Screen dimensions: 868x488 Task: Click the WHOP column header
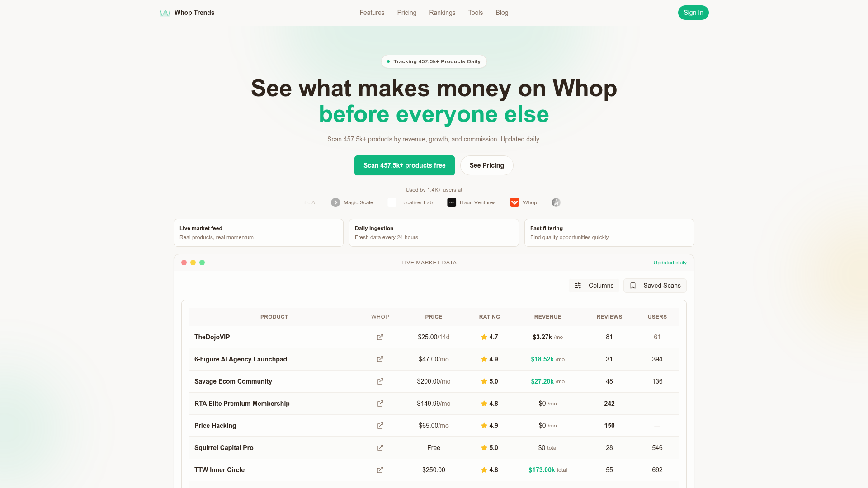380,317
